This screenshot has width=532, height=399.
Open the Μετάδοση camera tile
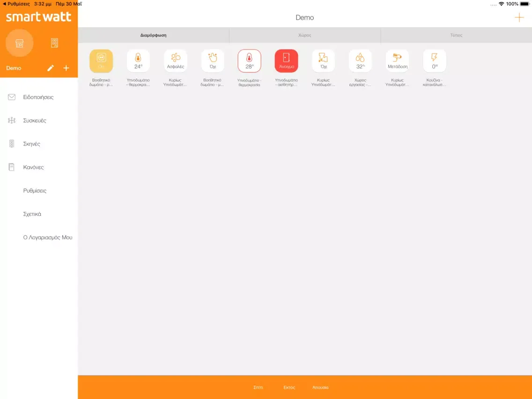point(397,61)
